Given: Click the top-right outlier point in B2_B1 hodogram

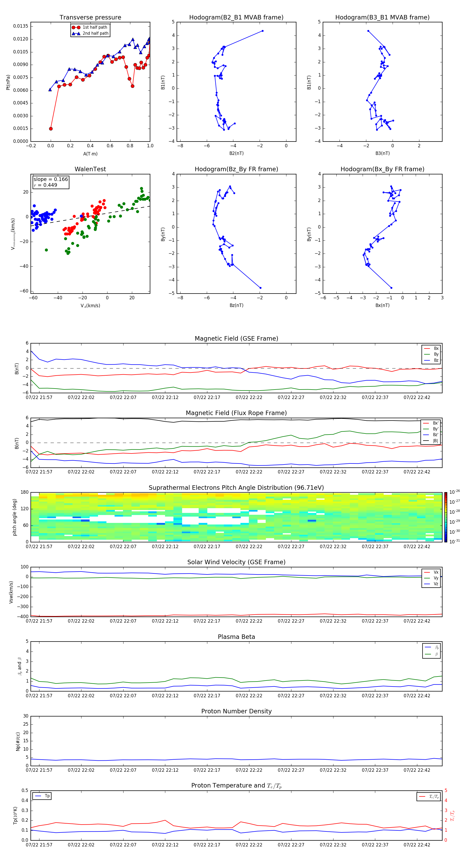Looking at the screenshot, I should pos(263,31).
